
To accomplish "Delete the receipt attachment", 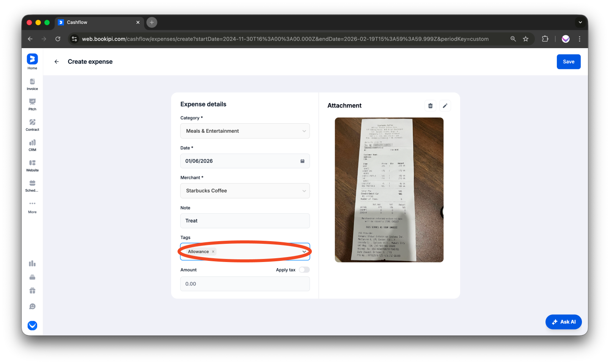I will (x=430, y=106).
